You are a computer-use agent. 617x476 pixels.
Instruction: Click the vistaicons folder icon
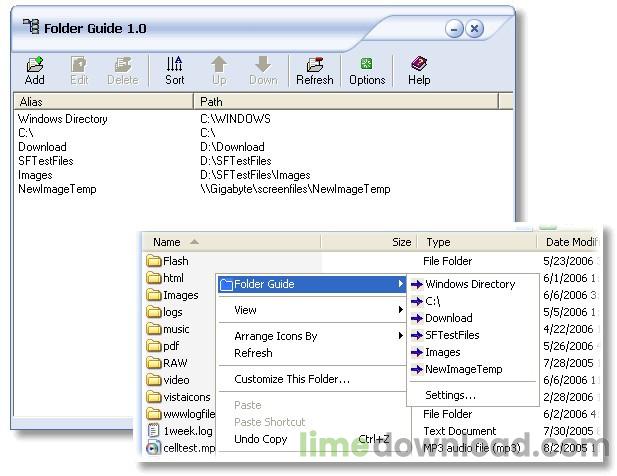(154, 397)
